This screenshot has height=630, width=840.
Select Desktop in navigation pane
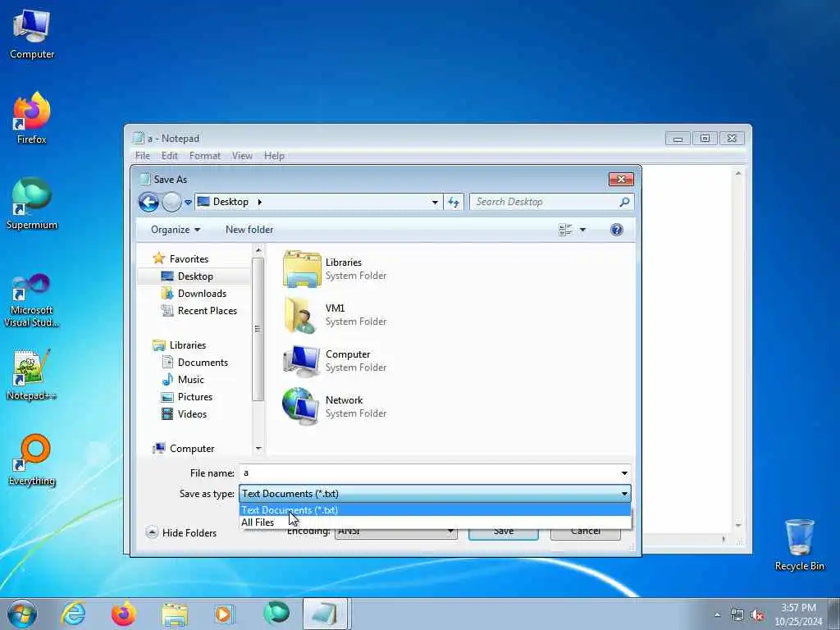(x=195, y=276)
